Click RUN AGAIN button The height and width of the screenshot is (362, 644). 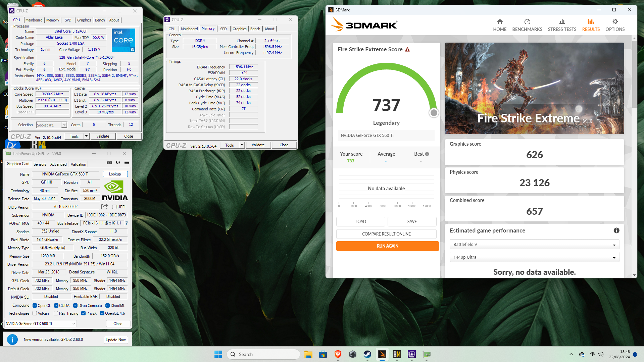pos(387,246)
